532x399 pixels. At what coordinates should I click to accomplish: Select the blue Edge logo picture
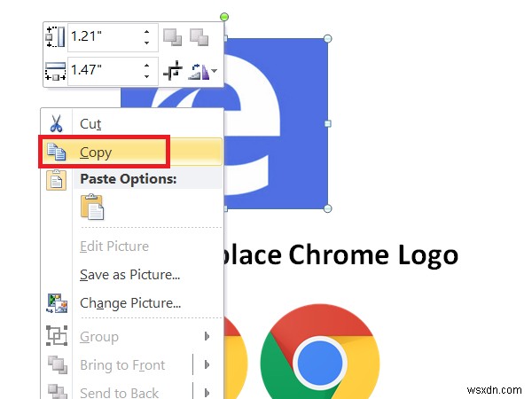275,123
